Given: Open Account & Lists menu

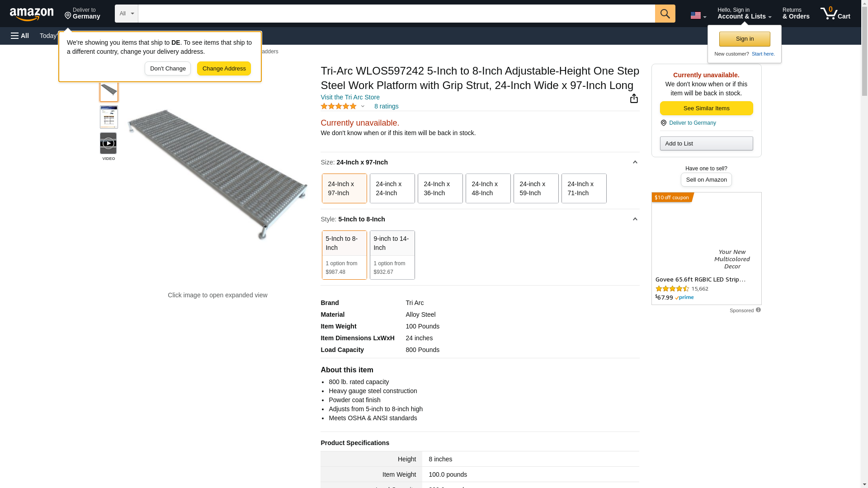Looking at the screenshot, I should click(x=744, y=14).
